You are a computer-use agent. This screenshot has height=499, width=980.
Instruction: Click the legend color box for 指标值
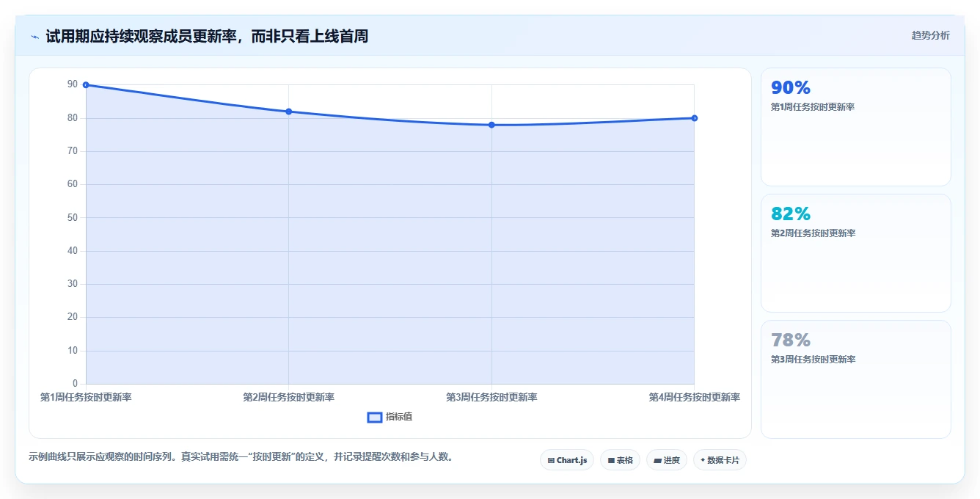coord(375,417)
